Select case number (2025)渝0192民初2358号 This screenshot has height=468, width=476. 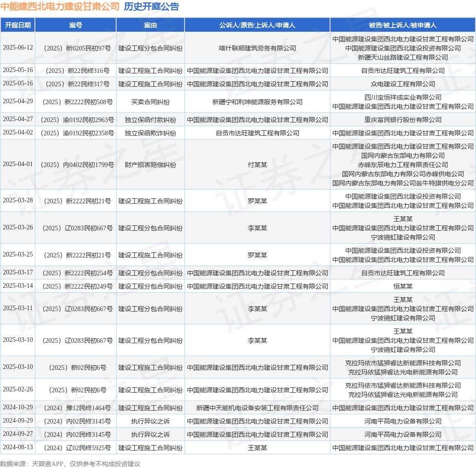tap(76, 133)
